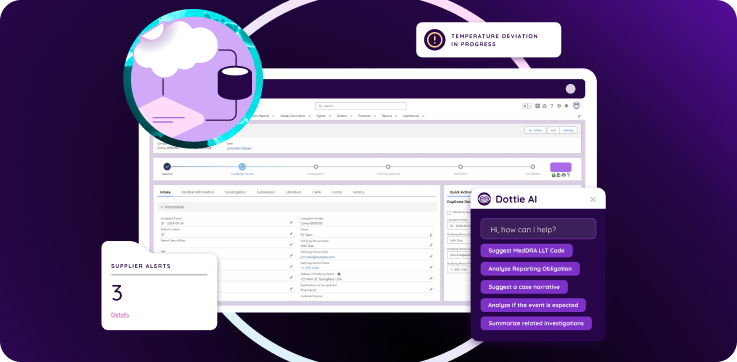The height and width of the screenshot is (362, 737).
Task: Switch to the Medical Information tab
Action: [198, 192]
